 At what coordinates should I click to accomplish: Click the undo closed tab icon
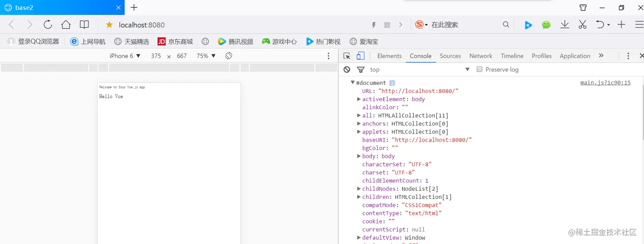coord(600,25)
